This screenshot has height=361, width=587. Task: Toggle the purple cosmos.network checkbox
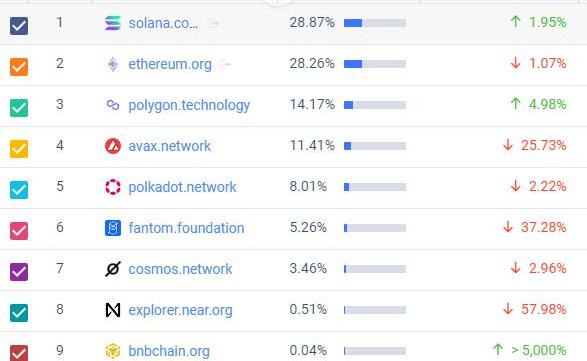[x=19, y=272]
